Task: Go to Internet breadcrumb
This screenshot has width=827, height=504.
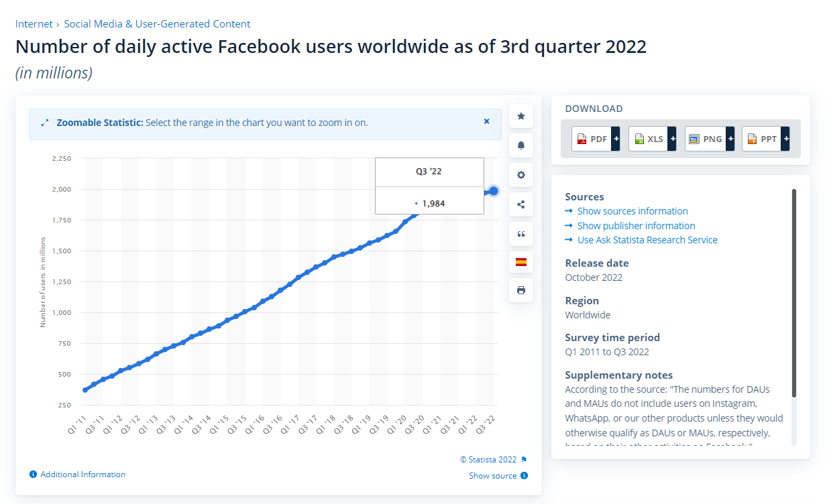Action: coord(34,24)
